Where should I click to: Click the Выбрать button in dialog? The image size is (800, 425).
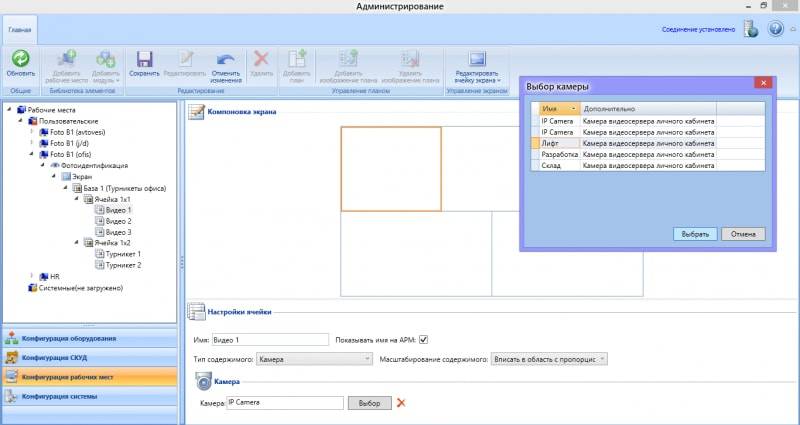coord(694,234)
